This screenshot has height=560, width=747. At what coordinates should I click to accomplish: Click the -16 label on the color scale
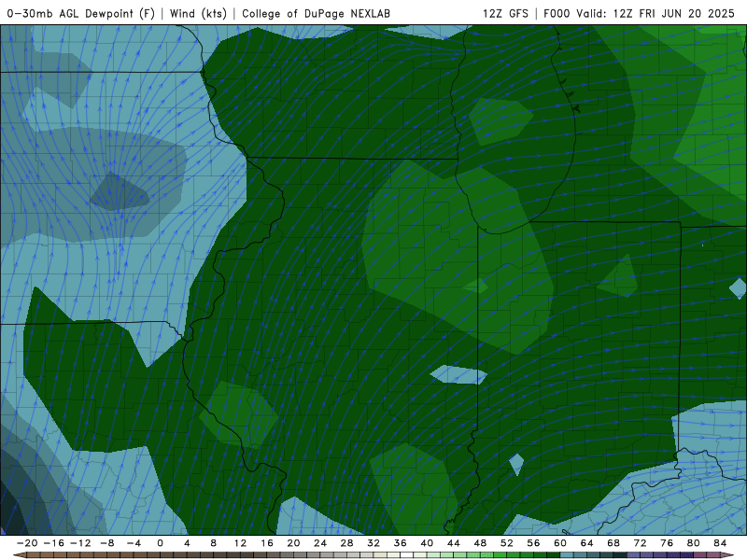pos(54,543)
